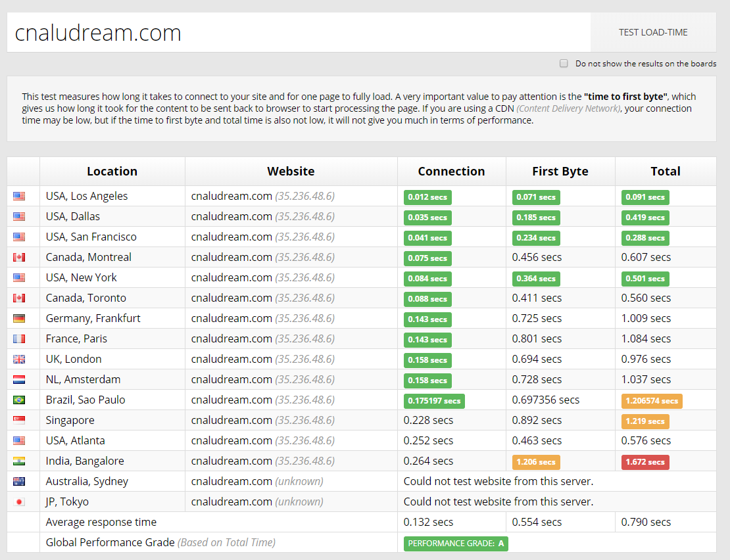Click the Connection column header

coord(451,171)
